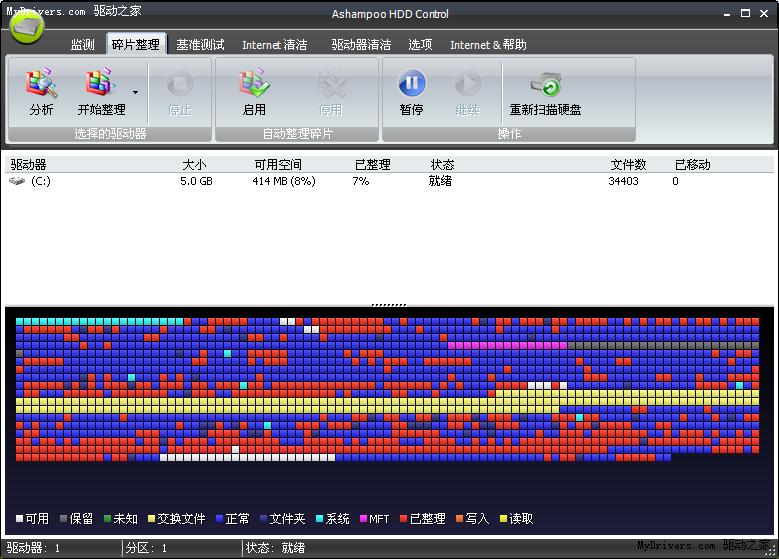Viewport: 779px width, 559px height.
Task: Open the 基准测试 tab
Action: [x=200, y=45]
